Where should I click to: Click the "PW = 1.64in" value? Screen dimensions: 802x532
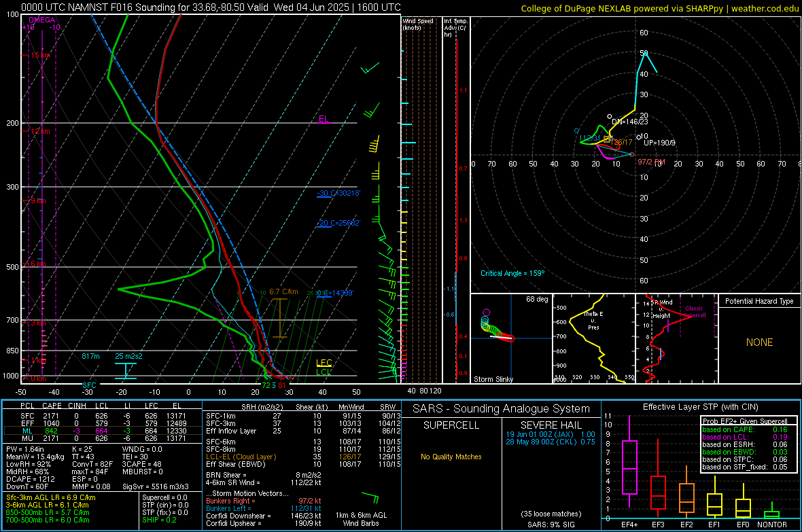click(x=25, y=449)
